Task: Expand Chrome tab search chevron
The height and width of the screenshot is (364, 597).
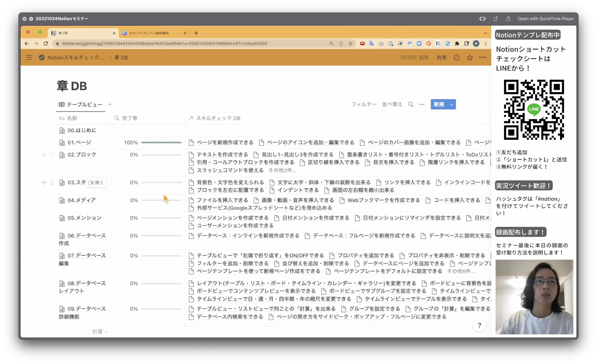Action: [x=485, y=33]
